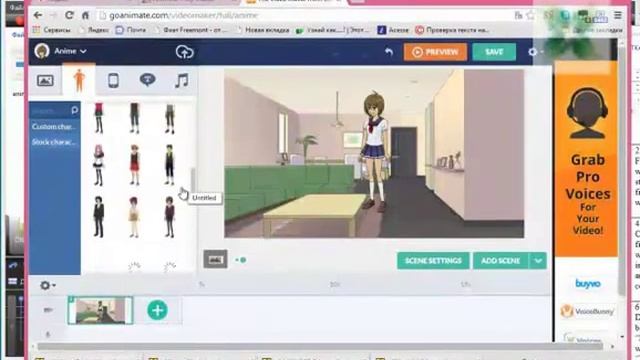Viewport: 640px width, 360px height.
Task: Select the first scene thumbnail in timeline
Action: click(x=100, y=310)
